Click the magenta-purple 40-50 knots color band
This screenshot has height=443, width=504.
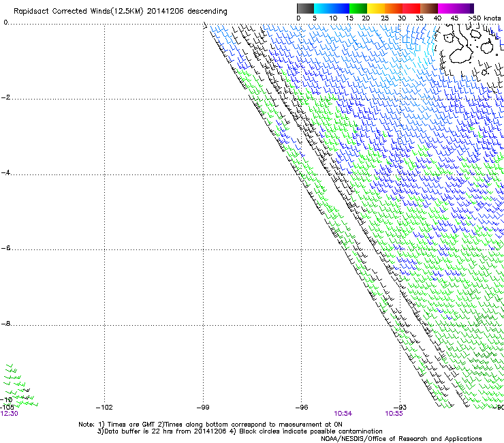456,8
